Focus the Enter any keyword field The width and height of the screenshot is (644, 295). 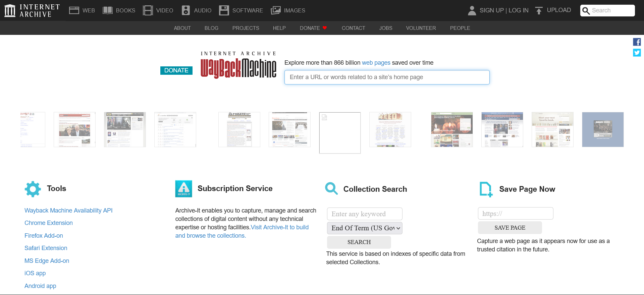pyautogui.click(x=365, y=214)
